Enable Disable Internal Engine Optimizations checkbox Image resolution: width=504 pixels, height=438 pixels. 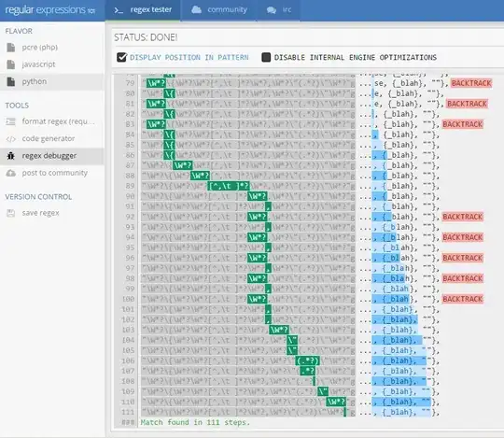coord(266,57)
